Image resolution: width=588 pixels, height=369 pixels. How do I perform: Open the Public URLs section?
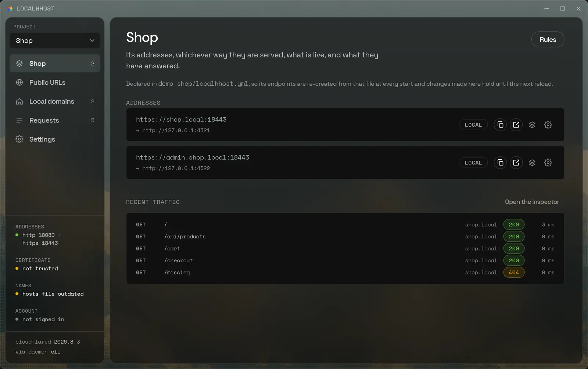tap(55, 82)
